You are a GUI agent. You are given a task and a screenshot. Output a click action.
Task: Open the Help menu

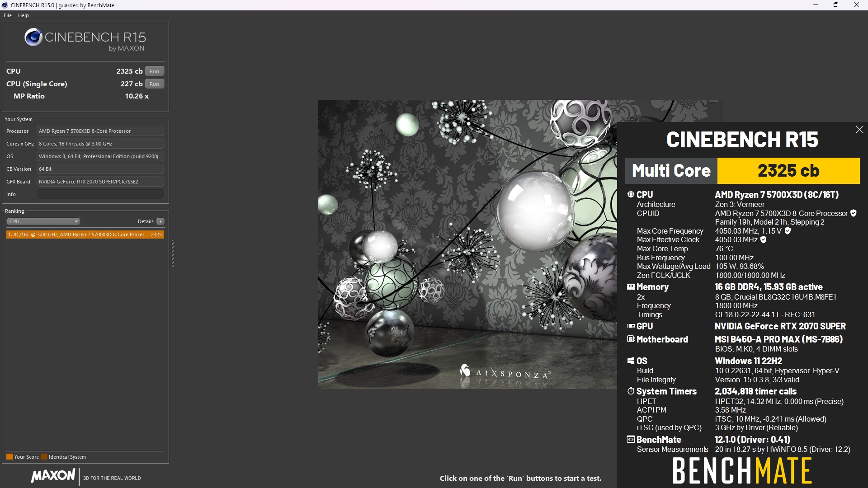[x=24, y=15]
